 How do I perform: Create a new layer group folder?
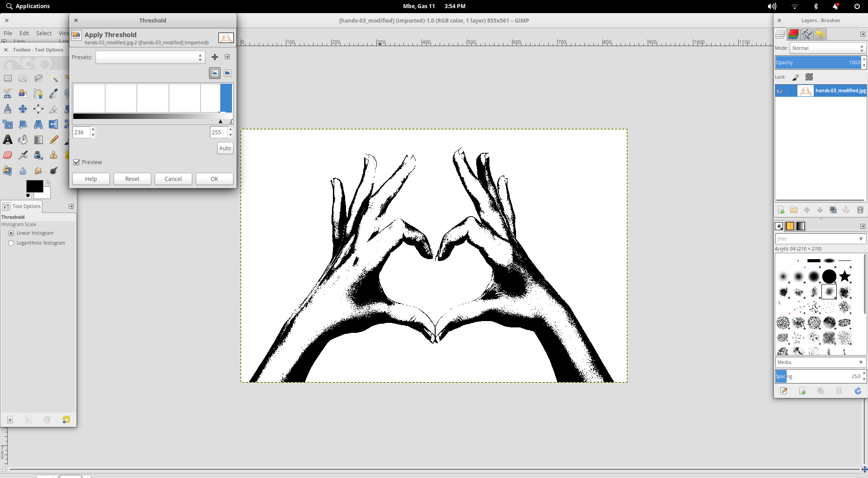tap(794, 210)
